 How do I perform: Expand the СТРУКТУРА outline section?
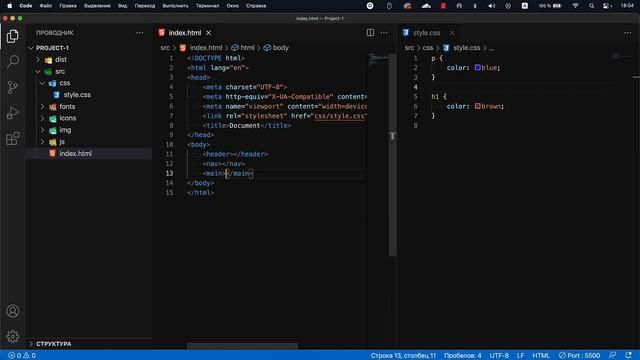[x=53, y=344]
